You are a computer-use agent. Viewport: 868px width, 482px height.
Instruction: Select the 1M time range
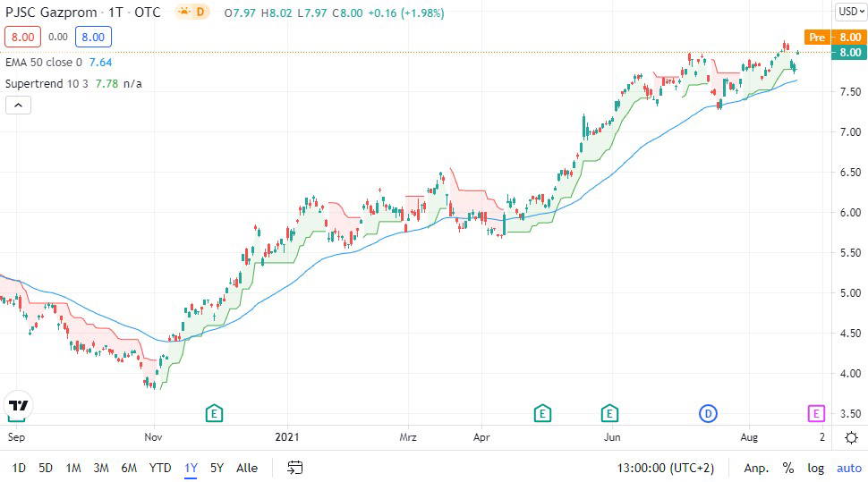point(73,469)
